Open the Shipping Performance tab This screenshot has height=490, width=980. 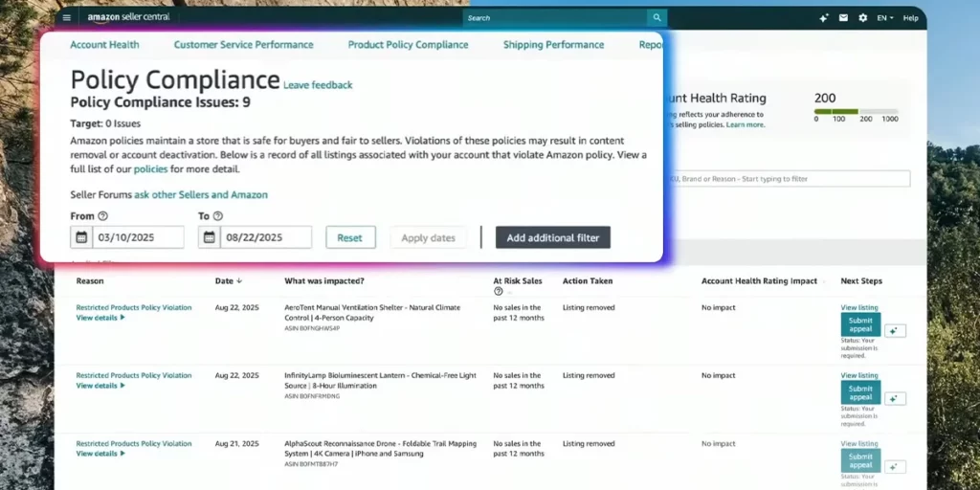pos(553,45)
